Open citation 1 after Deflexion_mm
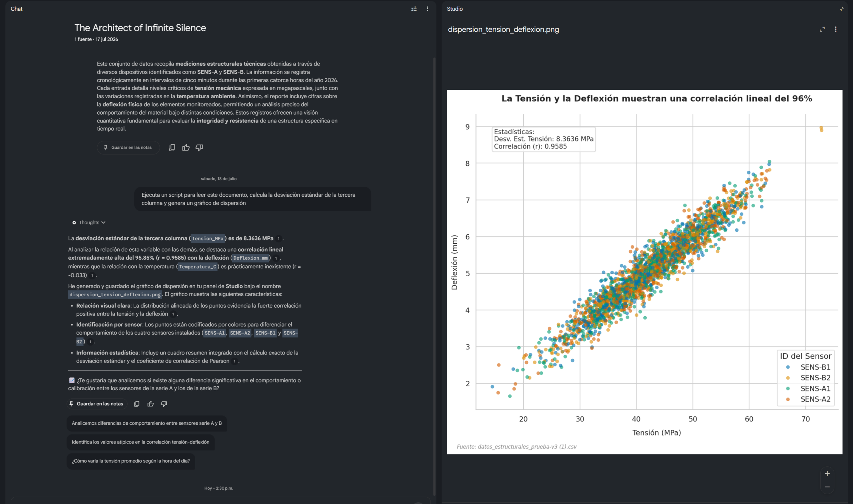Image resolution: width=853 pixels, height=504 pixels. [x=276, y=258]
